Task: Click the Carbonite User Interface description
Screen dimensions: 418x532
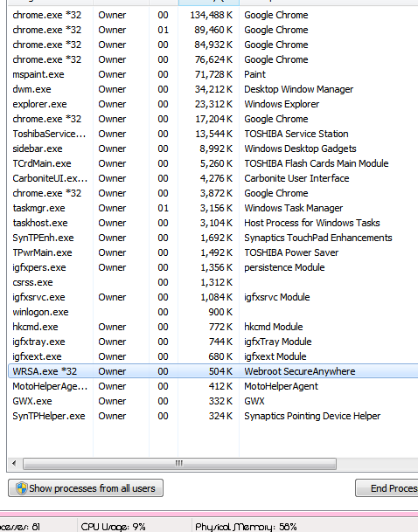Action: 296,178
